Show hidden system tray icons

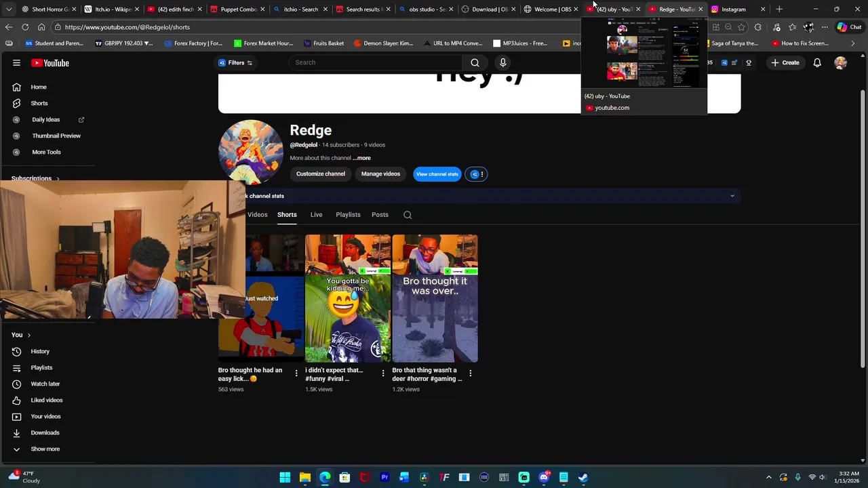(x=768, y=477)
